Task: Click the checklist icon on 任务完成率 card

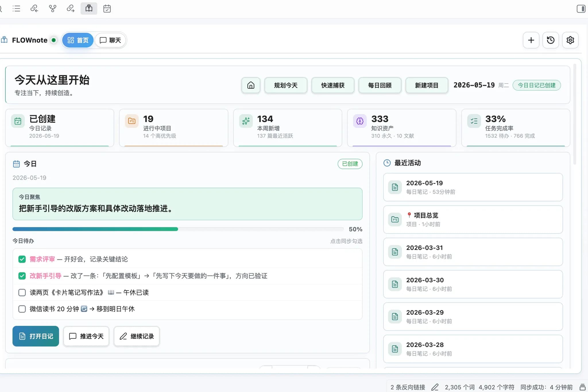Action: (x=474, y=121)
